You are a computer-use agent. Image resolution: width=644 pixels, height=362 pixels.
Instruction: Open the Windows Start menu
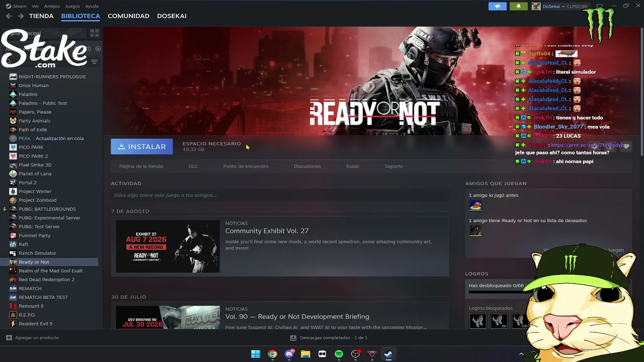click(x=256, y=354)
